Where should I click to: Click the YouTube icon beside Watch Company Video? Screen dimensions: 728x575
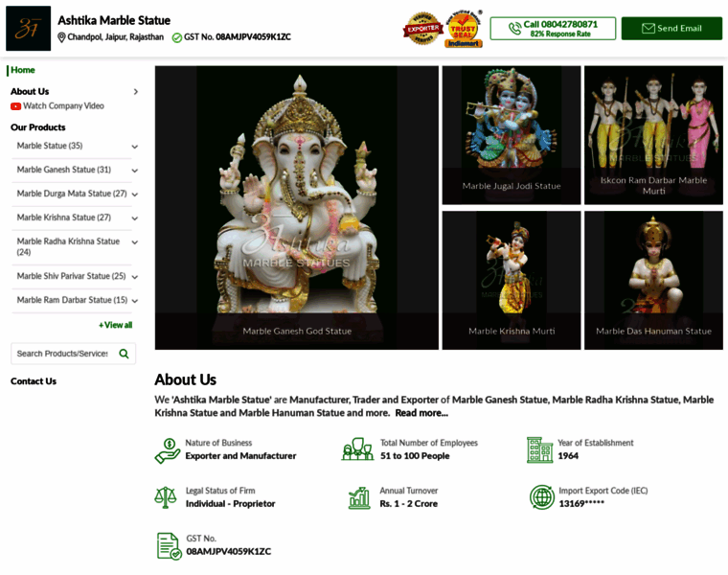tap(15, 106)
